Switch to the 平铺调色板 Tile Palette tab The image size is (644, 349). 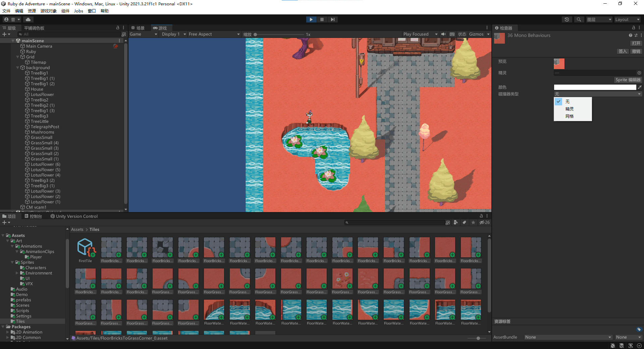pos(34,28)
